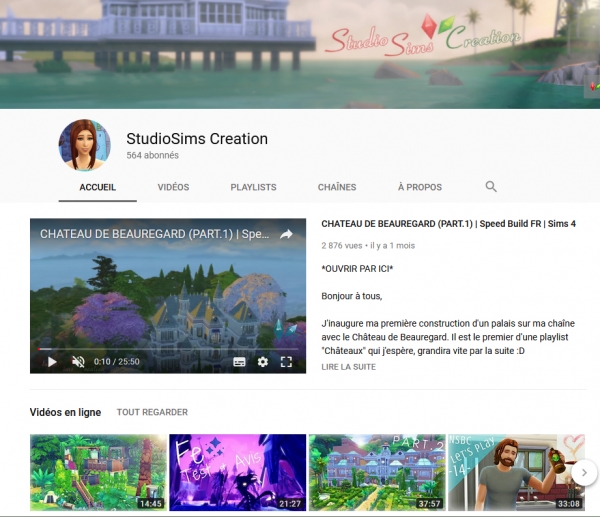Click the video title overlay inside the player
The height and width of the screenshot is (517, 600).
tap(155, 234)
